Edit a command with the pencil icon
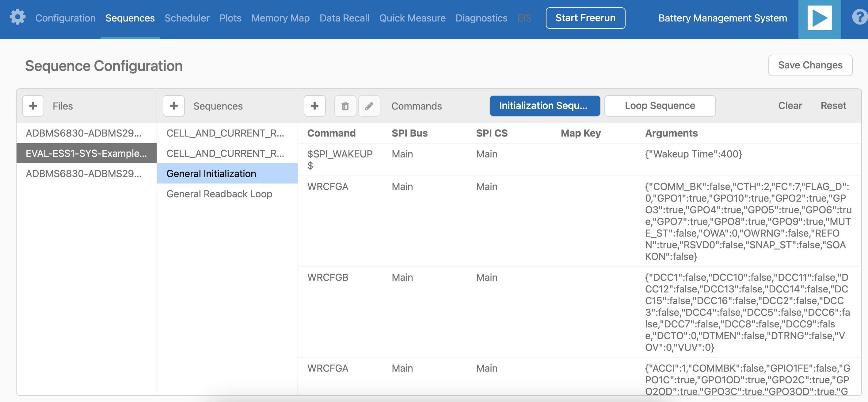Screen dimensions: 868x402 coord(369,106)
